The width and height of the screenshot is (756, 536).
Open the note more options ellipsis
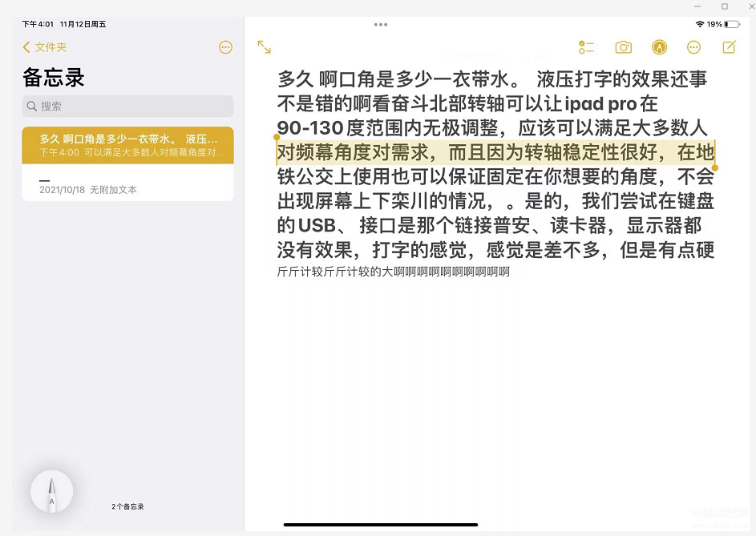[693, 47]
